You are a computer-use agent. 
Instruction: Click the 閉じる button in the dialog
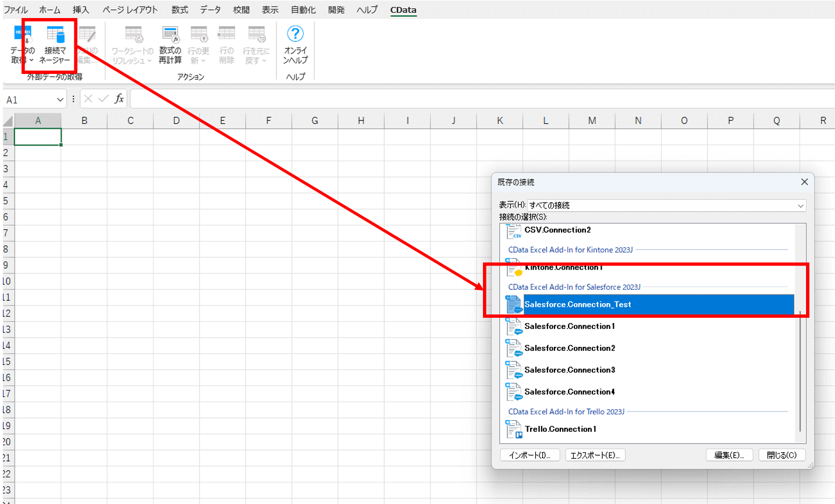coord(782,455)
